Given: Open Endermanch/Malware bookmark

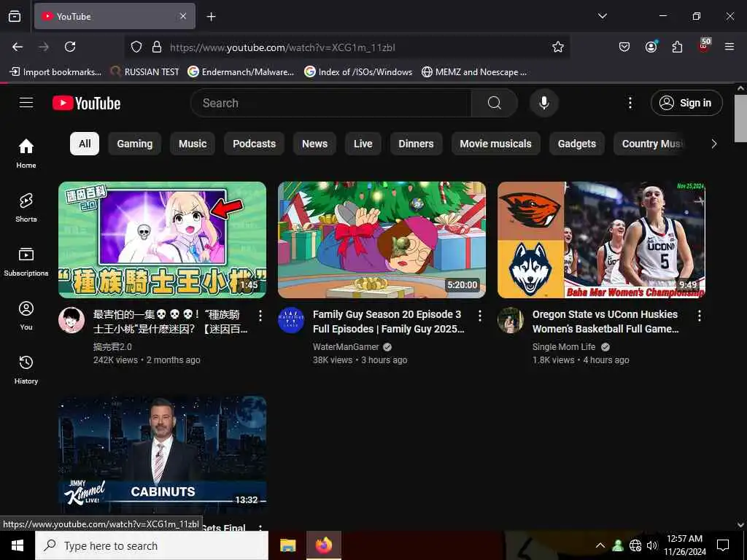Looking at the screenshot, I should (241, 72).
